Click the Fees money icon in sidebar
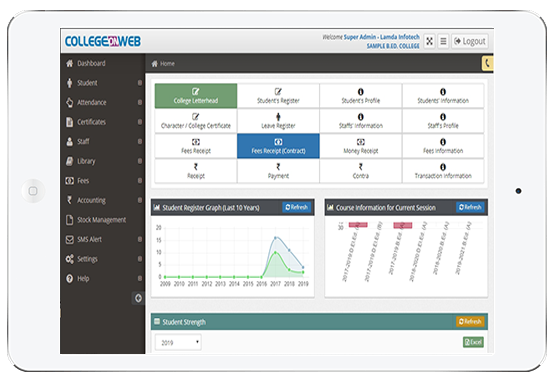The height and width of the screenshot is (384, 552). pyautogui.click(x=69, y=181)
